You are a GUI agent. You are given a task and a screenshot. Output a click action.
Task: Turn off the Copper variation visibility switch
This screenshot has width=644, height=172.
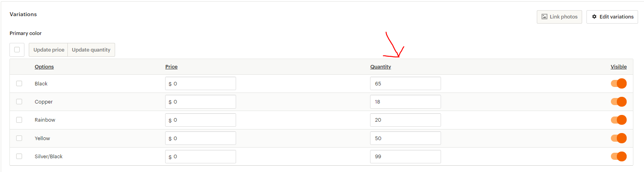click(619, 102)
